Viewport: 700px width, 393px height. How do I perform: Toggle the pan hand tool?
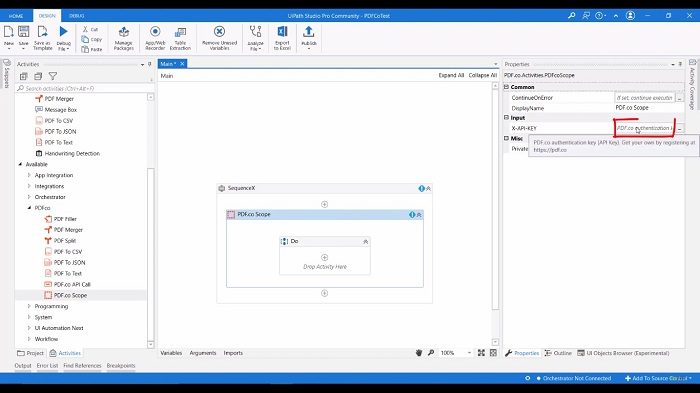point(419,353)
